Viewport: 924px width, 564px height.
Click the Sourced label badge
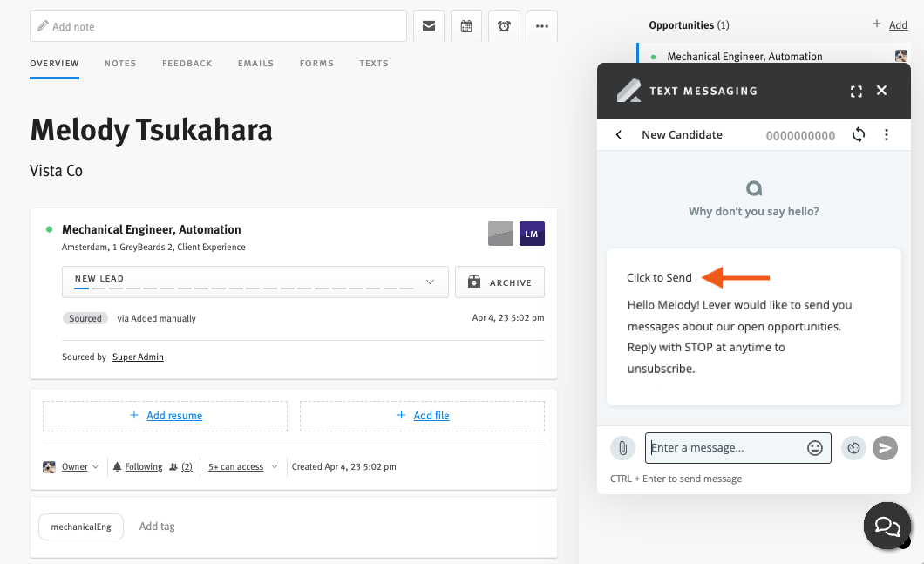[85, 318]
